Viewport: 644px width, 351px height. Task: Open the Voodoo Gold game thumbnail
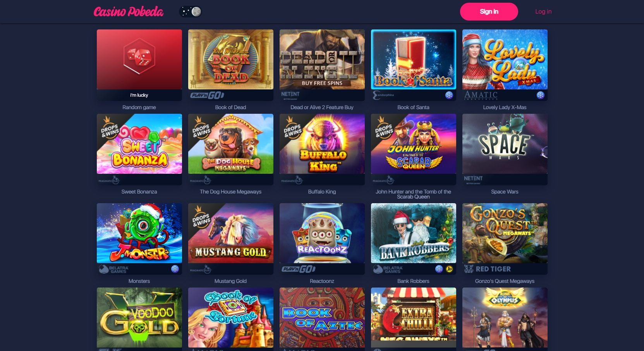click(139, 318)
